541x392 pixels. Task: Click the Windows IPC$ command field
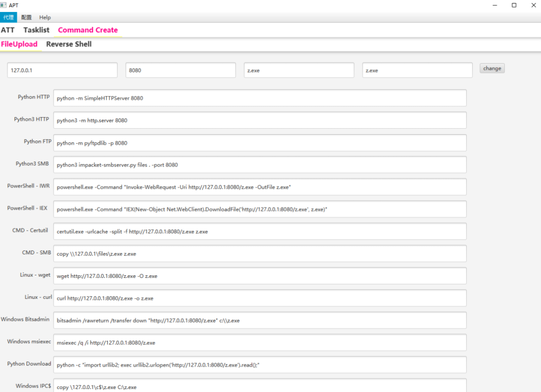coord(260,385)
